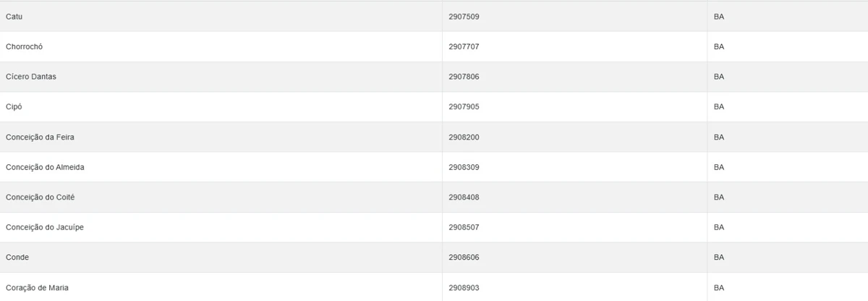Select the code 2907707 cell
The image size is (868, 301).
point(464,47)
